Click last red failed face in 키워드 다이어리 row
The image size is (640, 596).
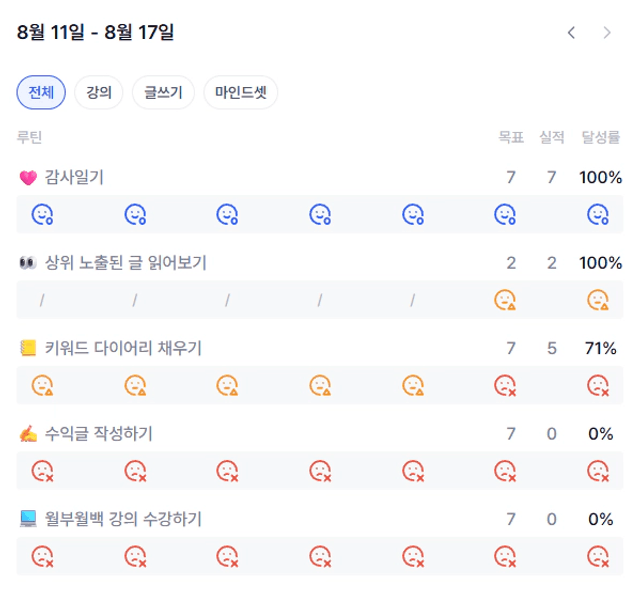point(598,385)
